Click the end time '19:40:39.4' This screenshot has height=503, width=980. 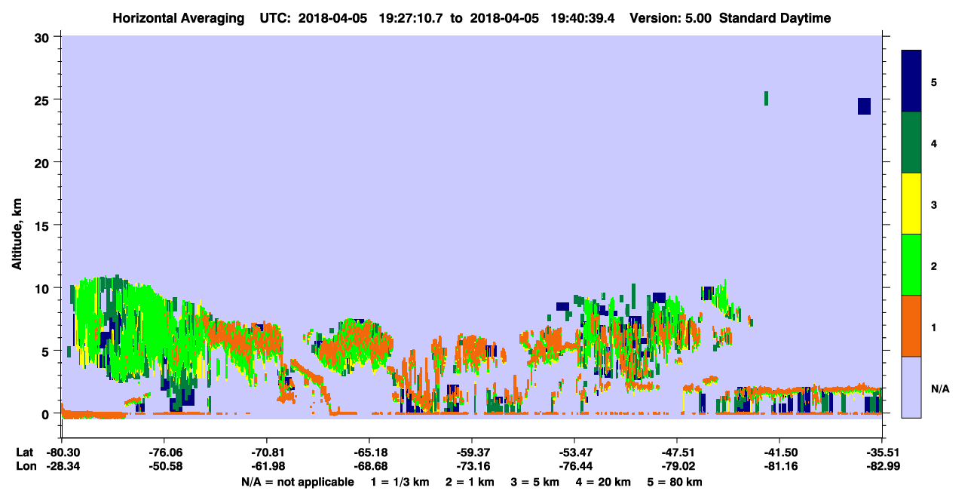point(583,18)
